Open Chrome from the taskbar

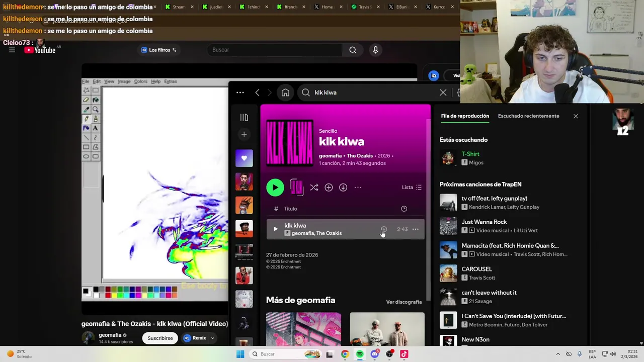[x=345, y=354]
